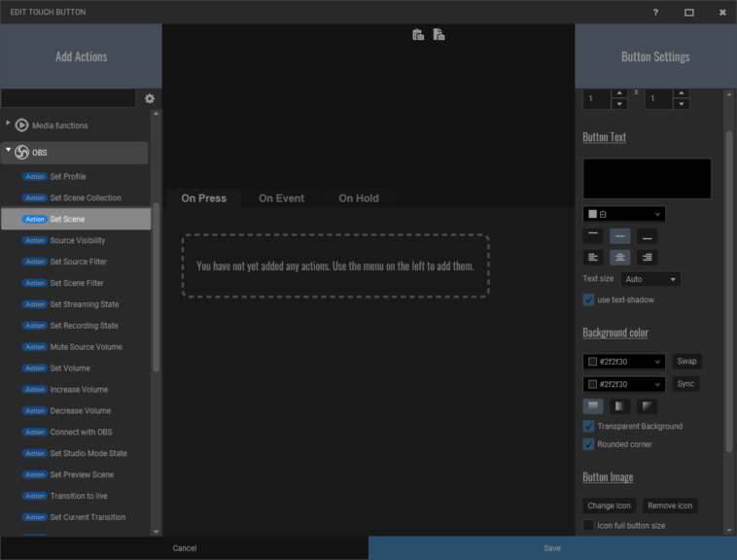Select the Set Scene action
Screen dimensions: 737x560
(x=76, y=219)
